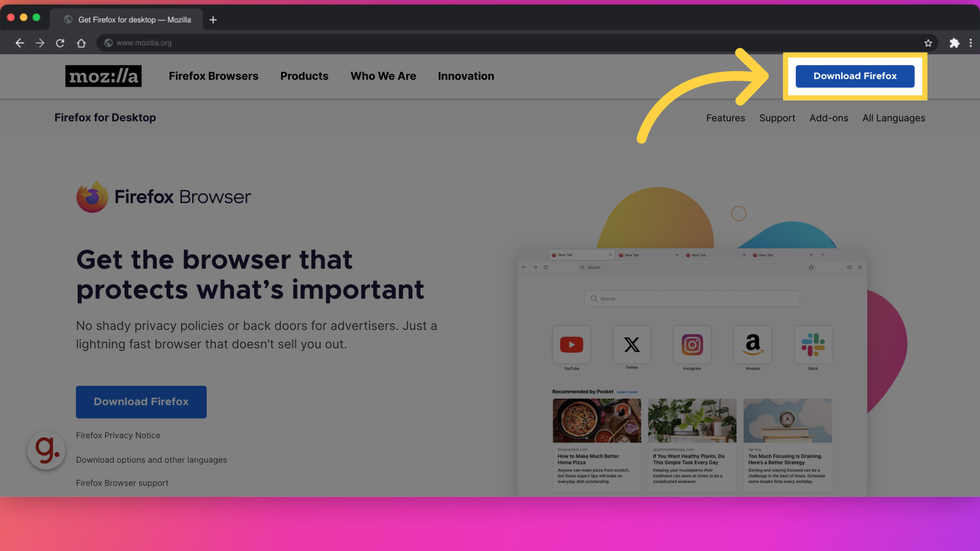The width and height of the screenshot is (980, 551).
Task: Click the hero Download Firefox button
Action: click(x=141, y=402)
